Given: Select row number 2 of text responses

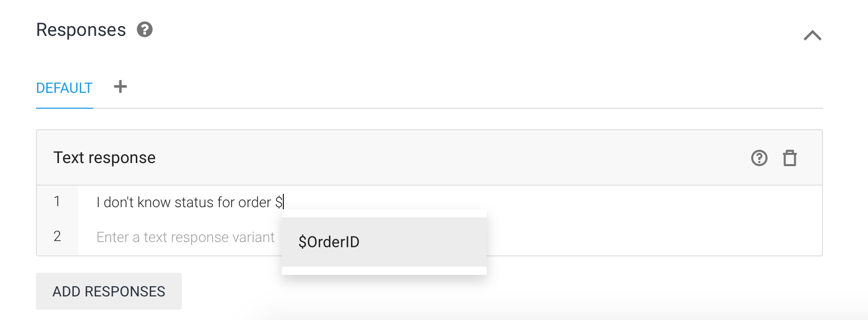Looking at the screenshot, I should (x=57, y=236).
